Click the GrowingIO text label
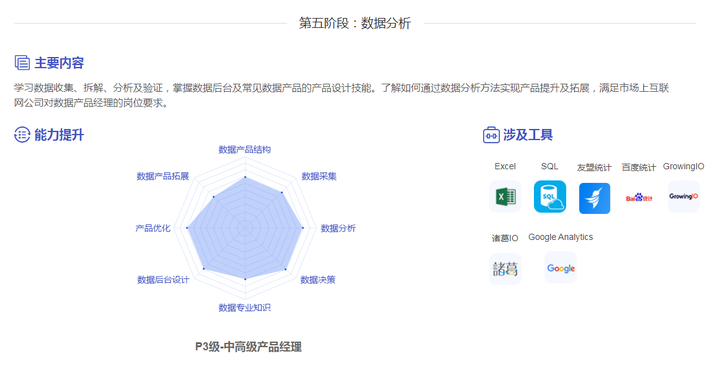Viewport: 720px width, 372px height. (x=683, y=166)
